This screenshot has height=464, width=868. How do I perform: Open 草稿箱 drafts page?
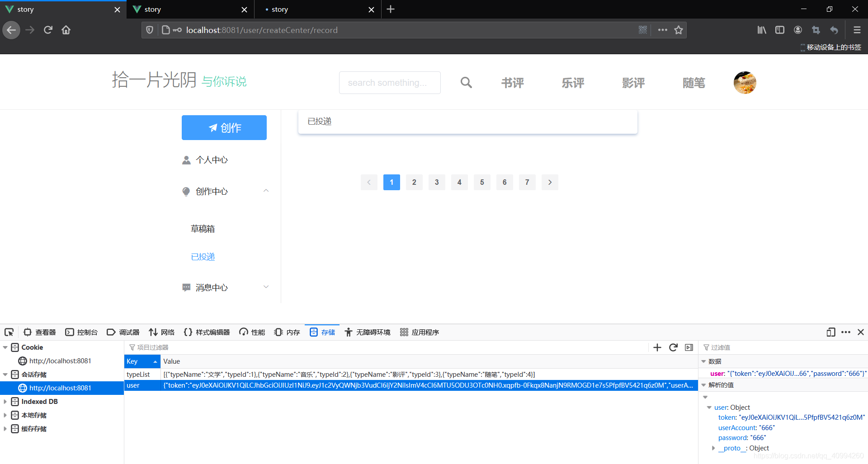[203, 229]
